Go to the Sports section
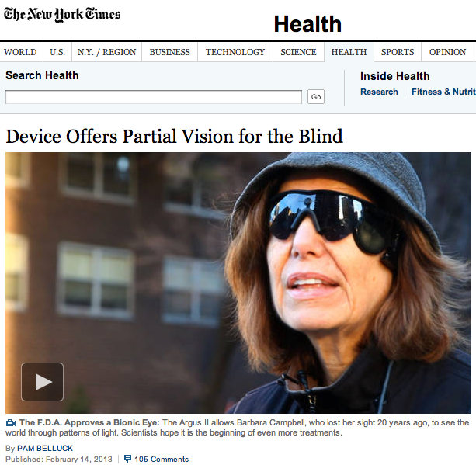This screenshot has height=465, width=476. 398,52
